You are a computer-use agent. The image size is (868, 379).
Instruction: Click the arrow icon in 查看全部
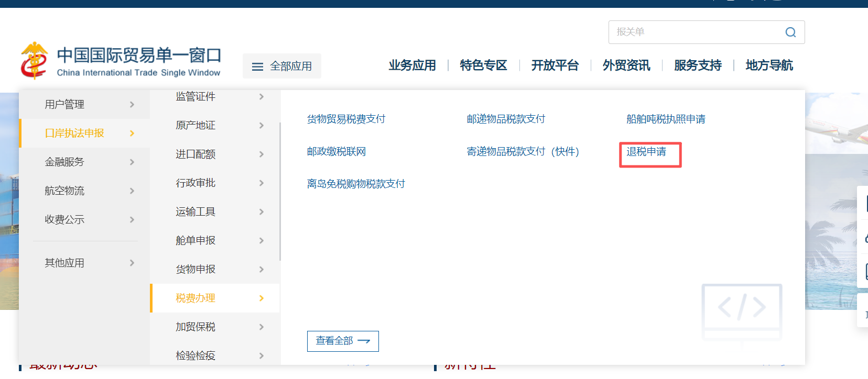(x=364, y=341)
